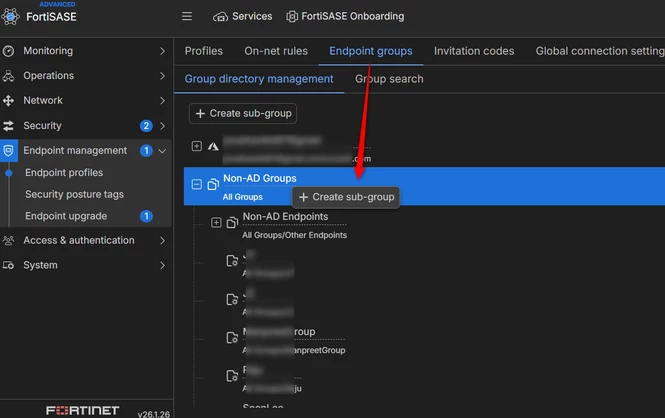Click the Network arrows icon
This screenshot has width=665, height=418.
click(x=8, y=100)
